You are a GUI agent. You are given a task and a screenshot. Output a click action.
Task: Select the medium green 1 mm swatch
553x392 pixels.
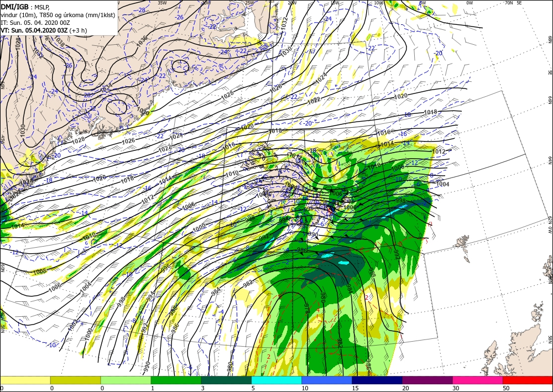(176, 380)
